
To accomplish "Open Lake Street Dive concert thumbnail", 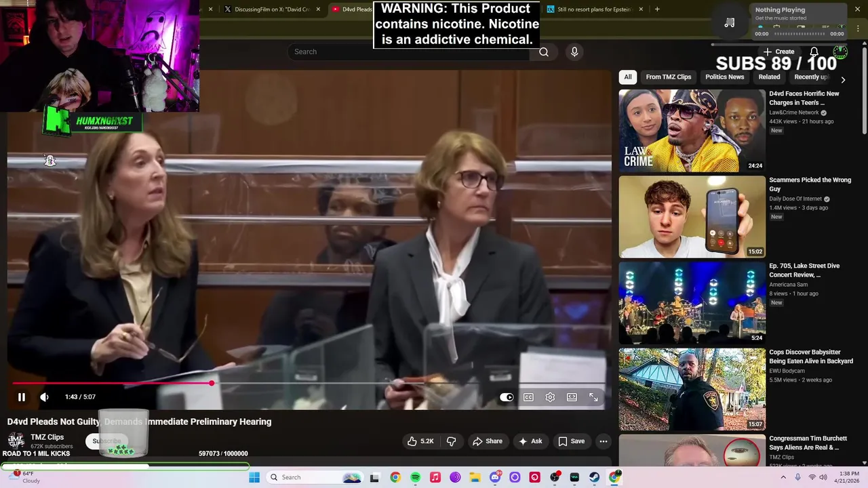I will click(692, 303).
